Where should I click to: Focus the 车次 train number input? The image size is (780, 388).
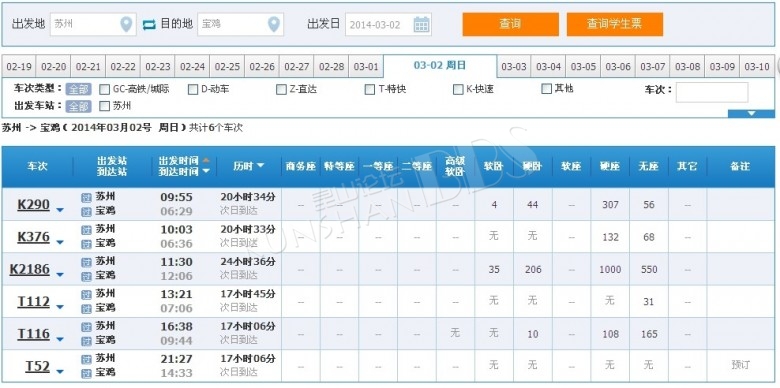[712, 92]
